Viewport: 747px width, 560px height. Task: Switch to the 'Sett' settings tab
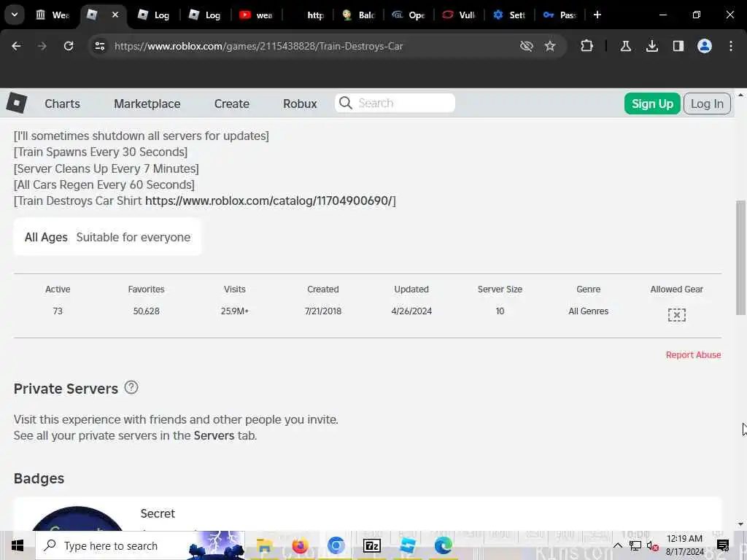click(508, 15)
